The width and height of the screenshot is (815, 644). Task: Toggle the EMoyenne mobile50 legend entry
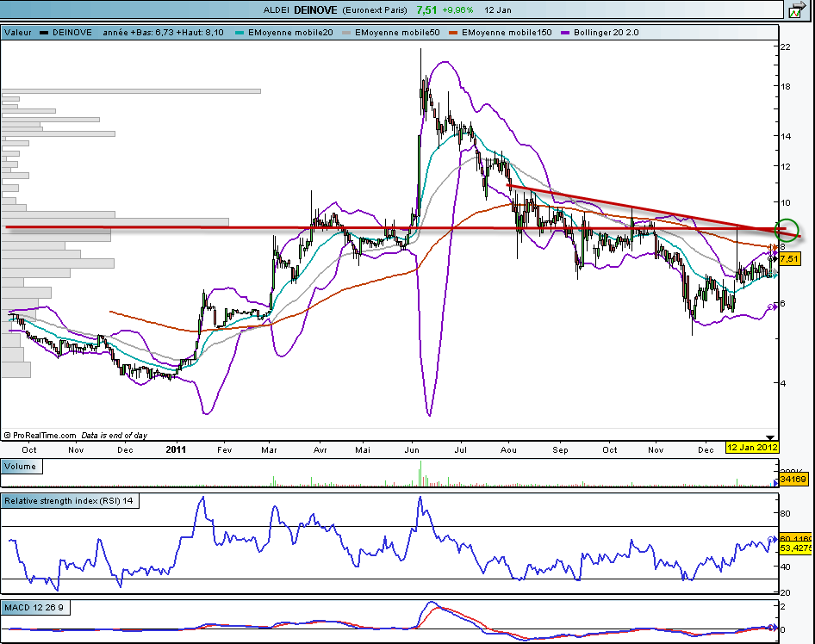point(395,33)
